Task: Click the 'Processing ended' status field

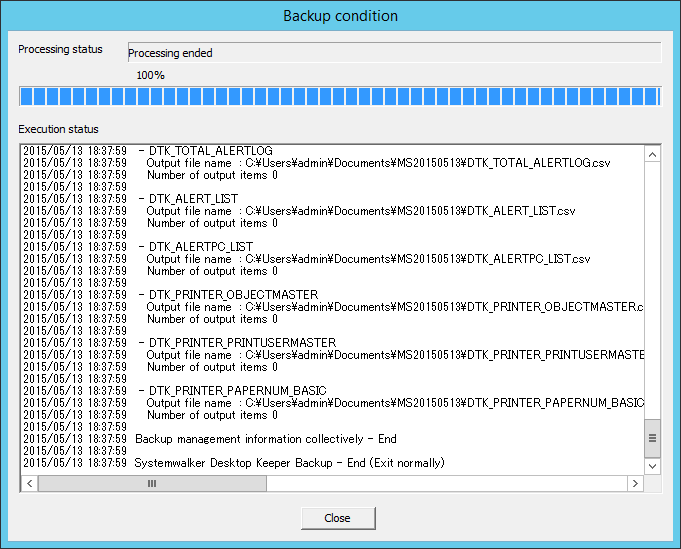Action: (x=394, y=53)
